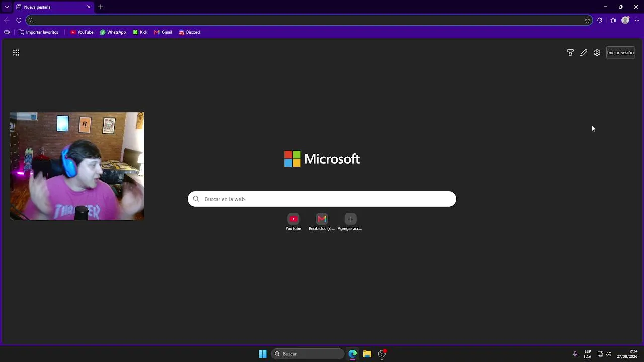Viewport: 644px width, 362px height.
Task: Click the pencil customize page icon
Action: point(584,53)
